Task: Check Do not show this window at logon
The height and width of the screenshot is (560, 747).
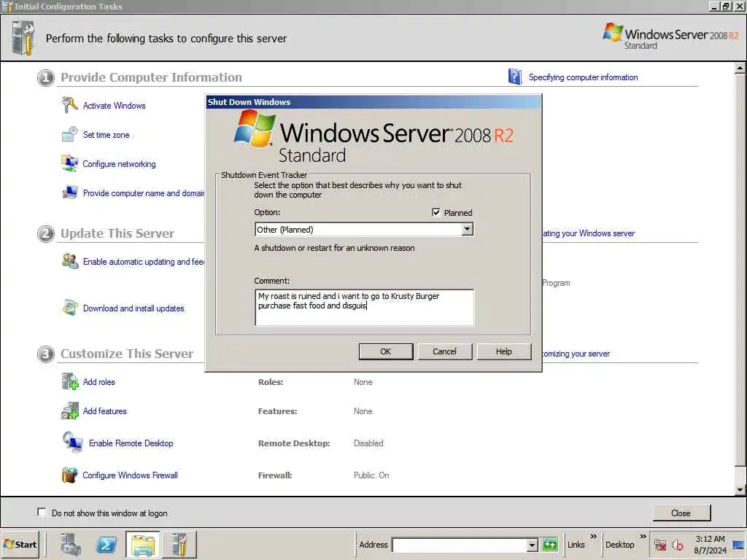Action: [x=42, y=513]
